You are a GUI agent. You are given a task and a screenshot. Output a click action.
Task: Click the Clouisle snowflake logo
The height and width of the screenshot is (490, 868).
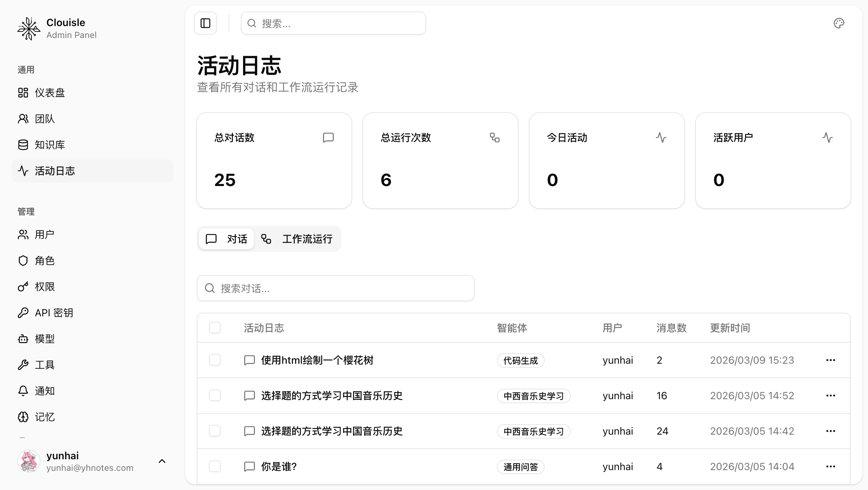pyautogui.click(x=29, y=29)
